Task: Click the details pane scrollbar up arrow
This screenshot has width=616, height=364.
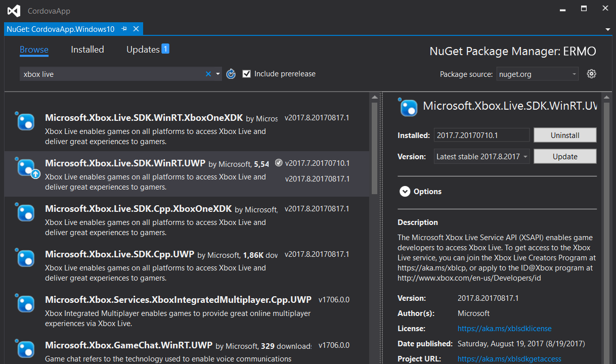Action: pos(606,97)
